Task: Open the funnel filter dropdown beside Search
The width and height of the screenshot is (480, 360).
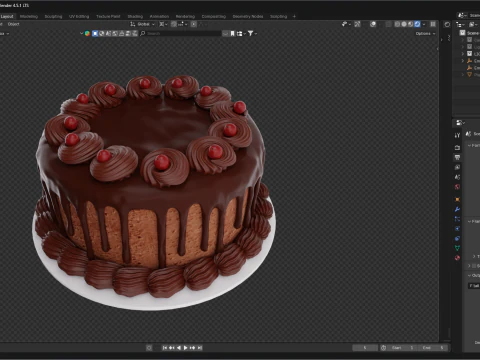Action: pos(253,33)
